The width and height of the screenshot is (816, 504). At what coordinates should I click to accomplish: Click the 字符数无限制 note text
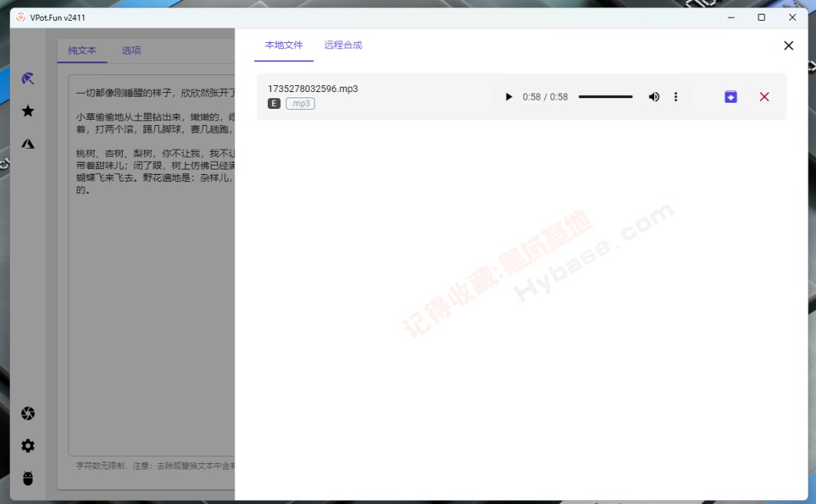(x=156, y=466)
